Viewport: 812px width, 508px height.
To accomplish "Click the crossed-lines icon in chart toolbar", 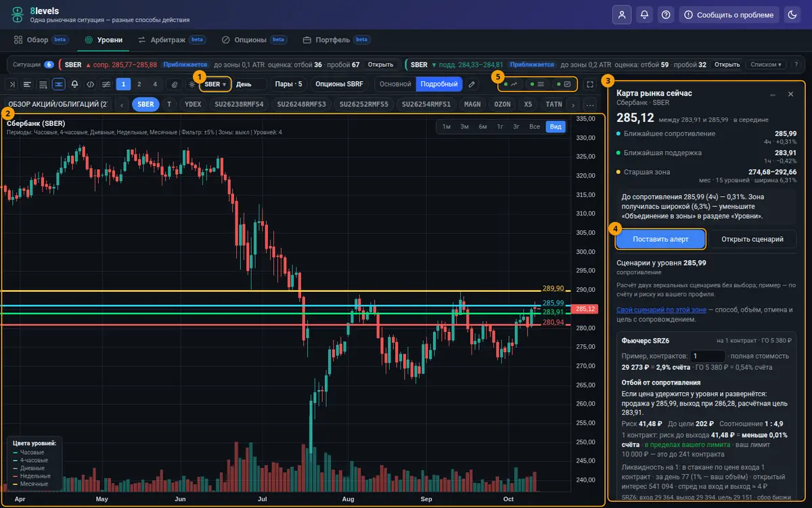I will [106, 84].
